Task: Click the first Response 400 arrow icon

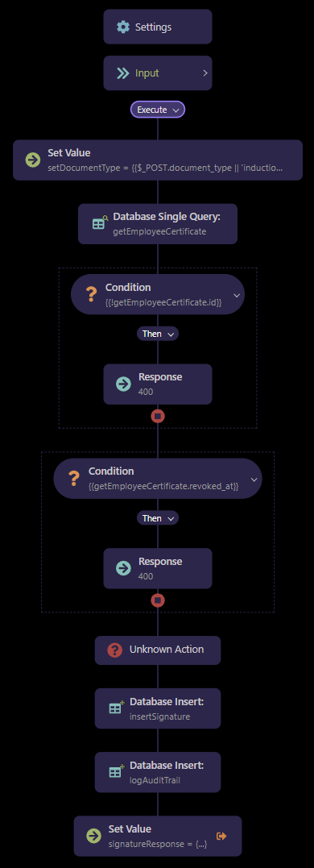Action: (x=123, y=384)
